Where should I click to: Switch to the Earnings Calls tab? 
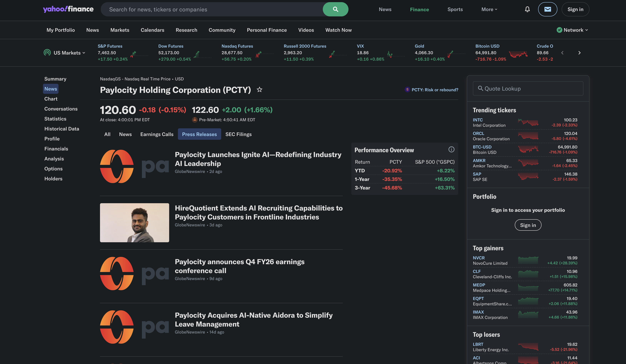[157, 134]
